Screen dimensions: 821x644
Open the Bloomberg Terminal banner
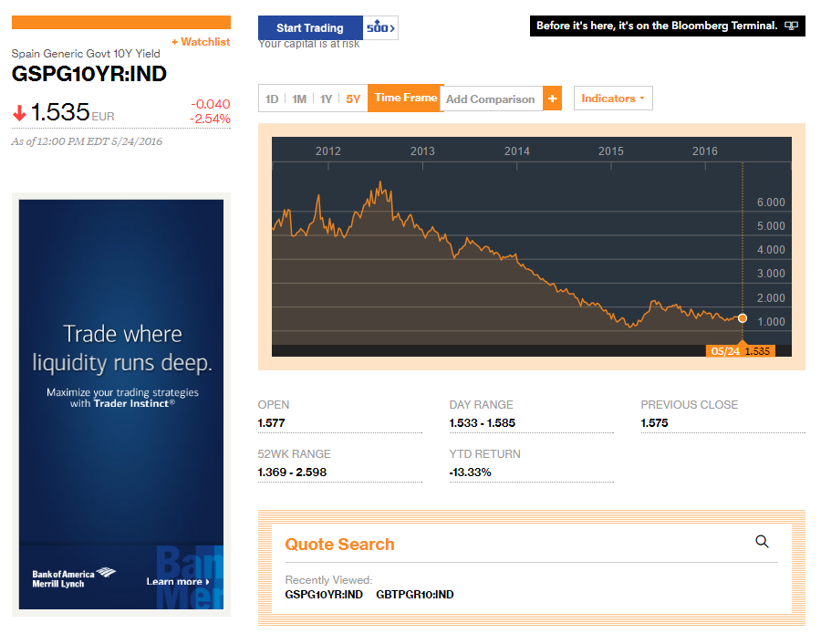click(x=667, y=26)
